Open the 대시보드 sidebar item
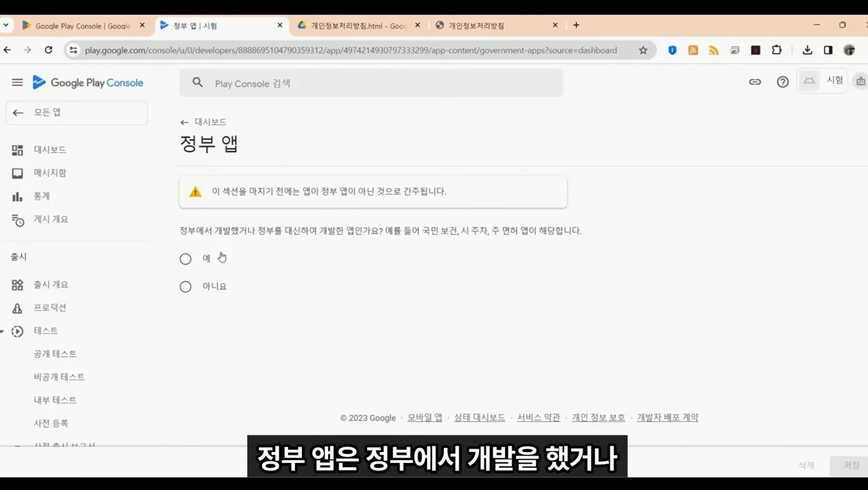868x490 pixels. point(50,150)
